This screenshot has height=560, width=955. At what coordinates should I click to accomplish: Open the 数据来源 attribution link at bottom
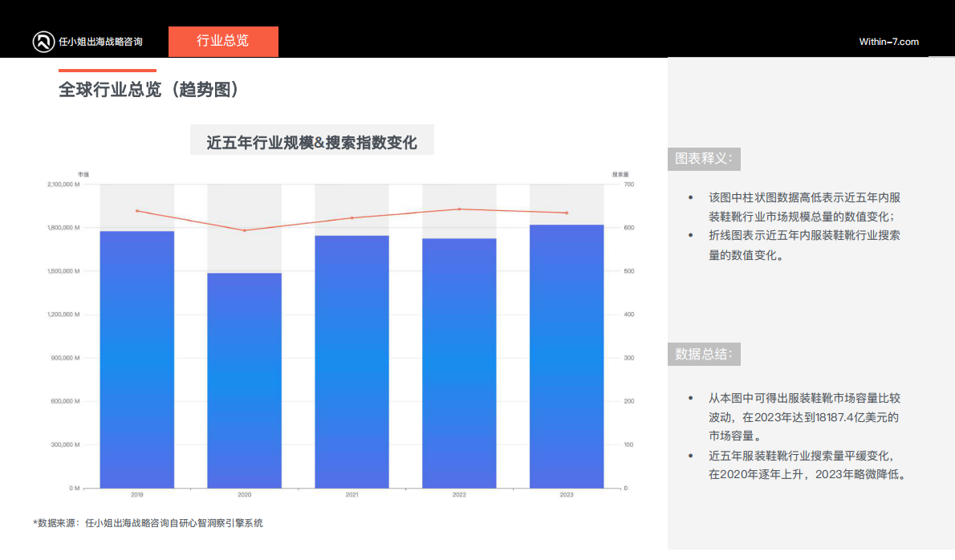tap(148, 523)
